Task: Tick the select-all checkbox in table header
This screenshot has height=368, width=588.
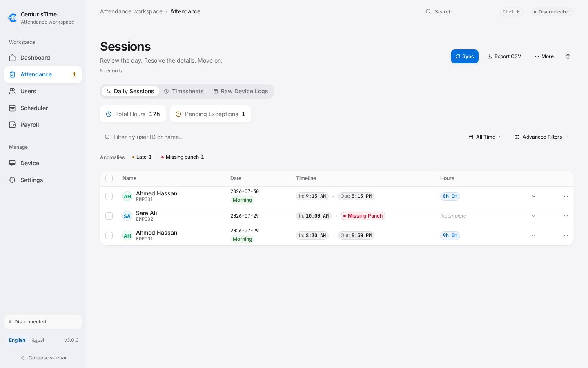Action: (x=109, y=178)
